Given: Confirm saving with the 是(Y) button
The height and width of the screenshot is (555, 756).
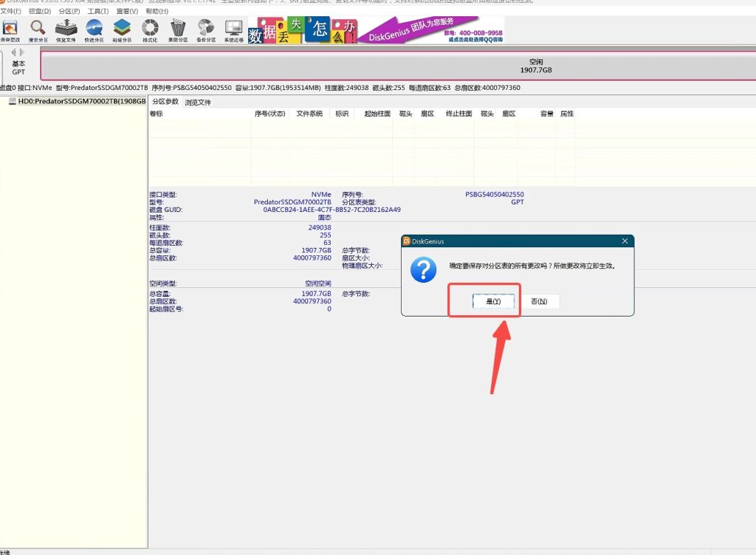Looking at the screenshot, I should pos(493,301).
